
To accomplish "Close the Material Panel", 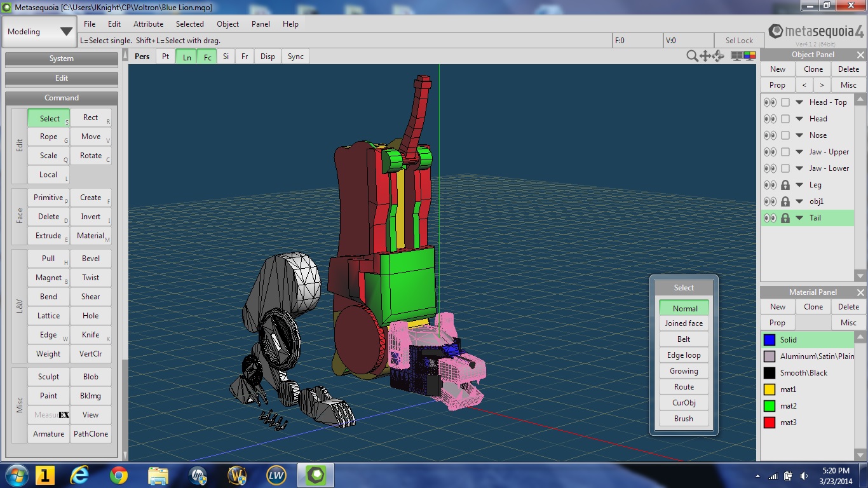I will [860, 292].
